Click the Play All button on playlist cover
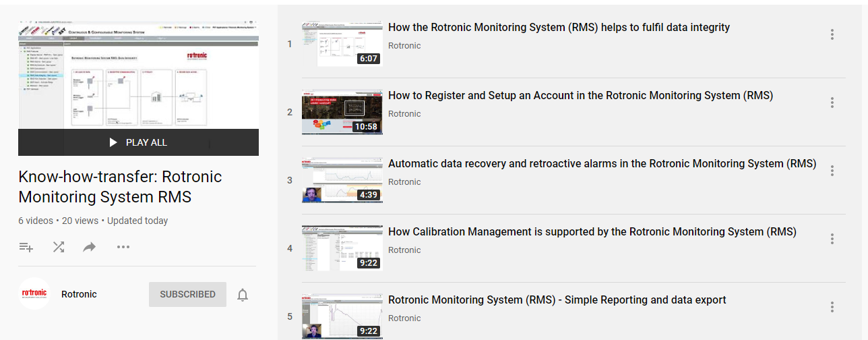 tap(138, 142)
